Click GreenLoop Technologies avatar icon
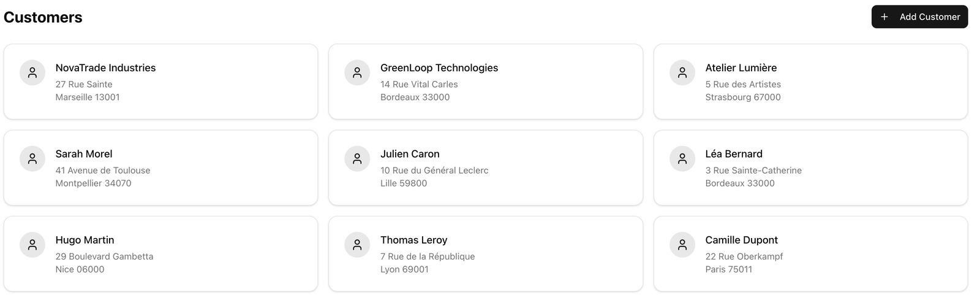 pos(357,73)
